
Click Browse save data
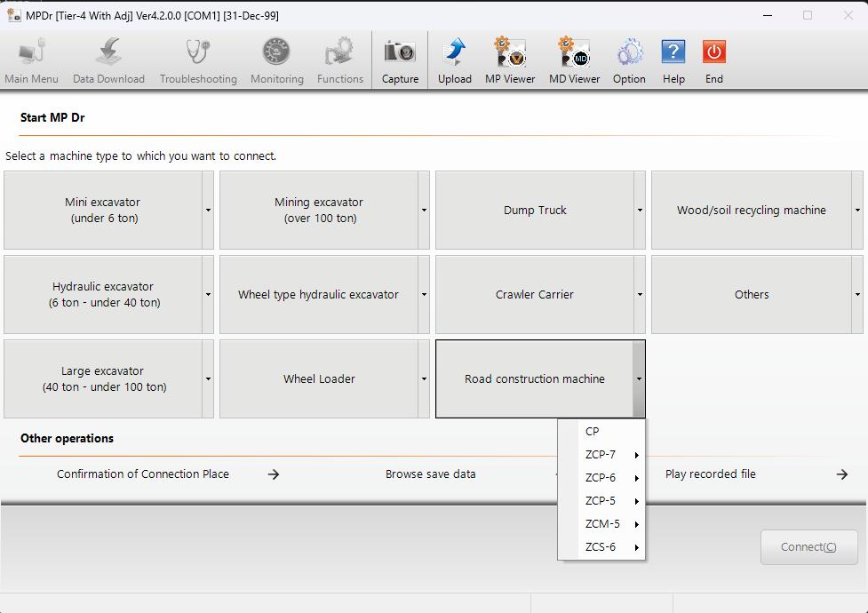tap(431, 474)
